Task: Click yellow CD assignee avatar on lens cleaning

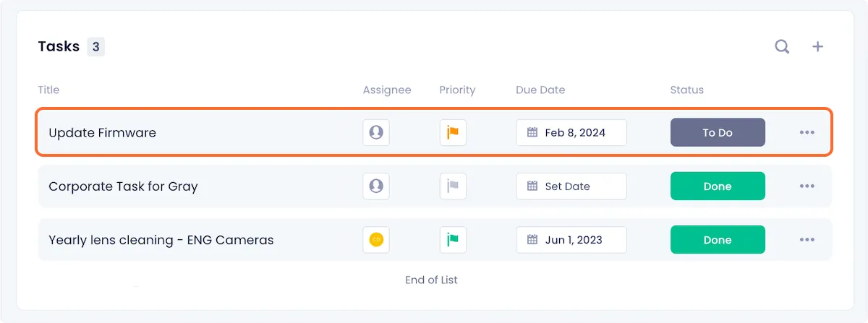Action: (x=376, y=239)
